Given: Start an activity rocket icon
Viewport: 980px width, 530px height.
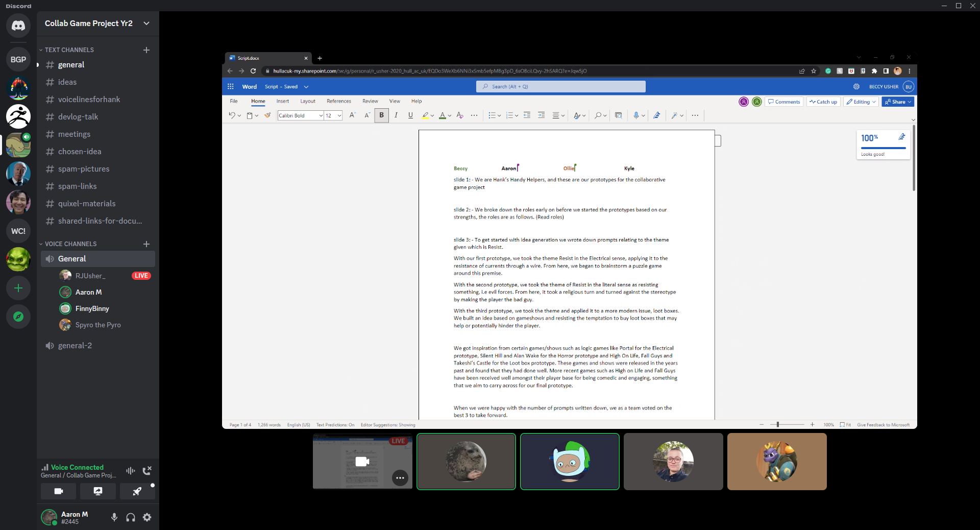Looking at the screenshot, I should [137, 491].
